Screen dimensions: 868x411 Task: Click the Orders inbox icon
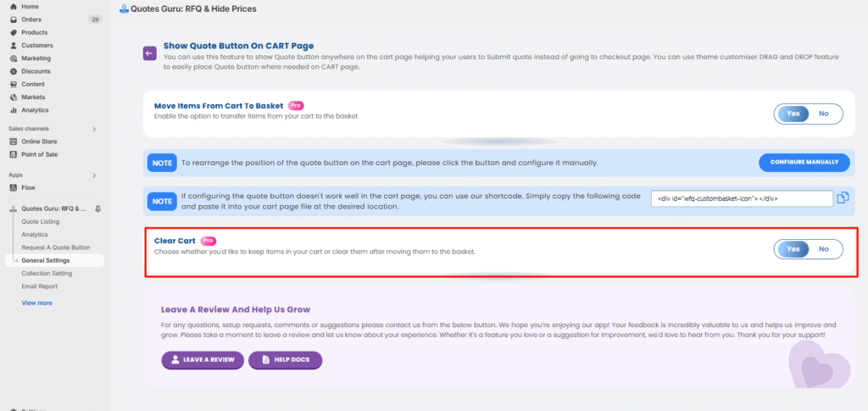point(14,19)
